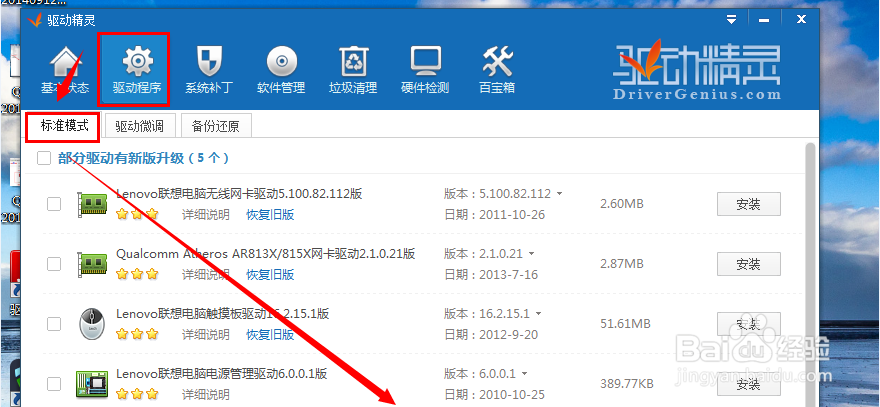Click 恢复旧版 for Qualcomm Atheros driver
Image resolution: width=880 pixels, height=407 pixels.
[270, 275]
